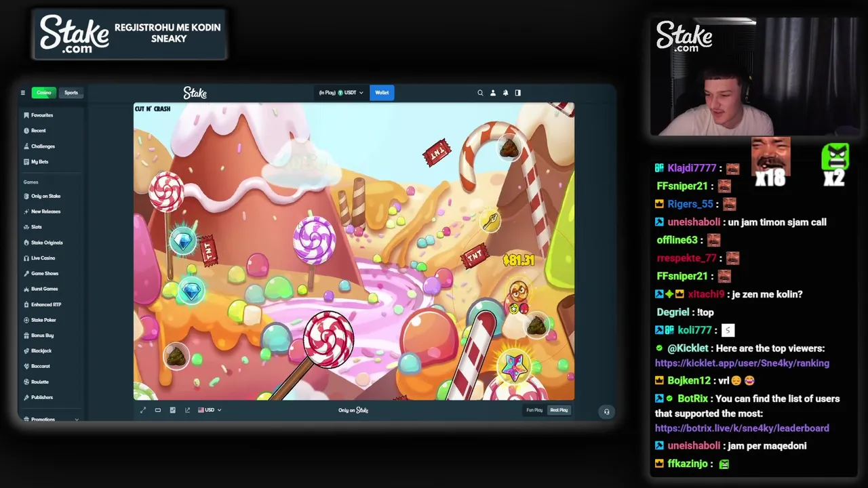Click chat username ffkazinjo

688,464
